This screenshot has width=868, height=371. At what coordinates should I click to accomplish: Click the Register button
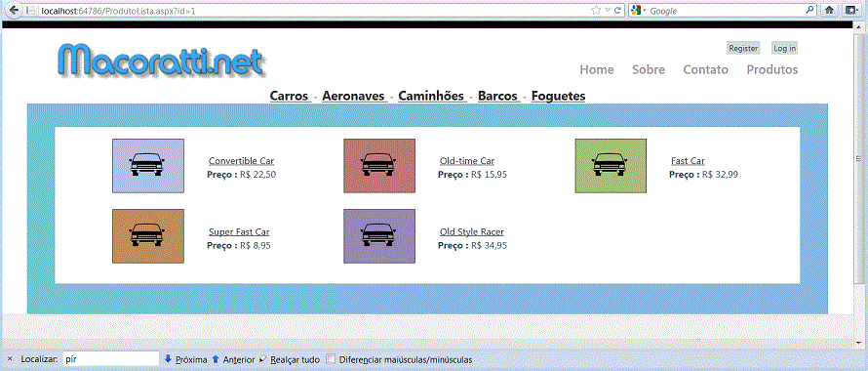743,48
